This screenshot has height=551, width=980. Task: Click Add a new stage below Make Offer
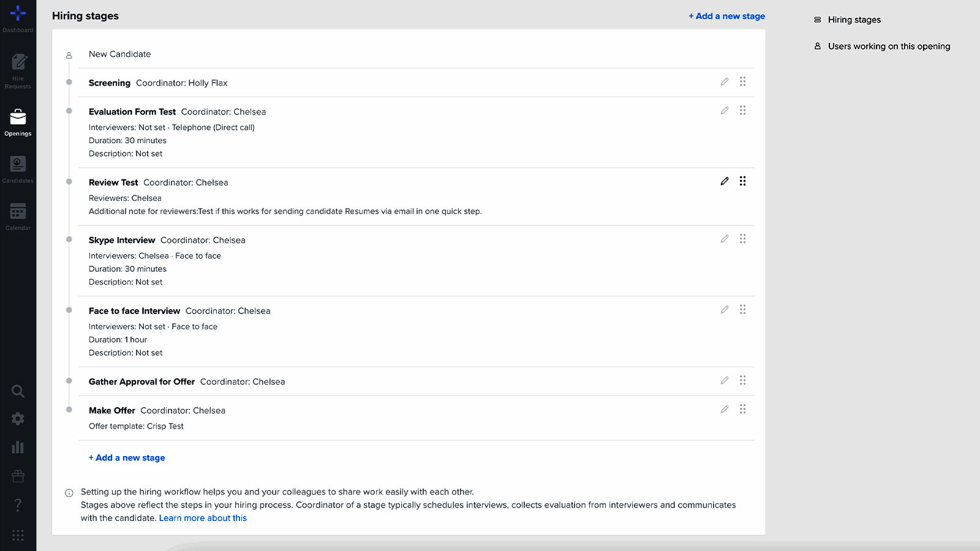[x=127, y=458]
